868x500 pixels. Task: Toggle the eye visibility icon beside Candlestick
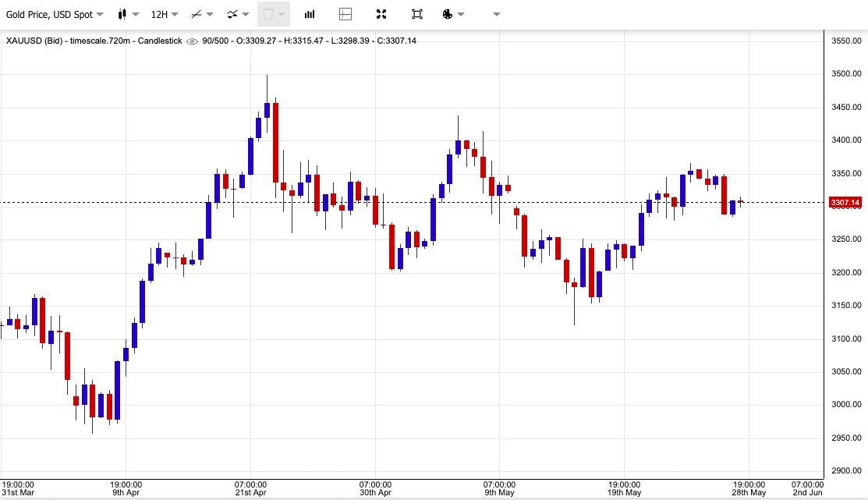[193, 41]
